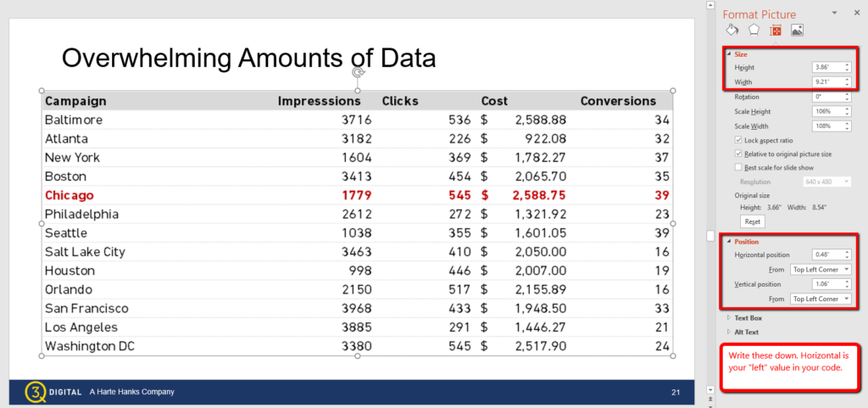868x408 pixels.
Task: Click the Salt Lake City campaign cell
Action: (x=86, y=252)
